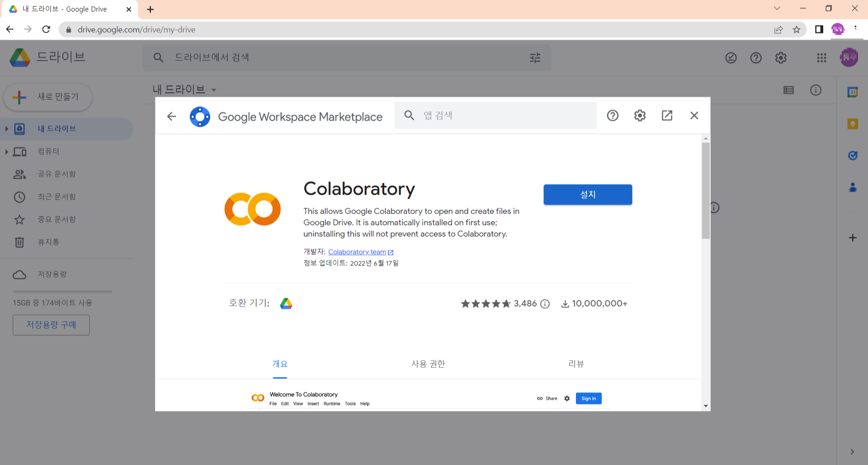Expand the 내 드라이브 sidebar arrow
Image resolution: width=868 pixels, height=465 pixels.
coord(6,129)
